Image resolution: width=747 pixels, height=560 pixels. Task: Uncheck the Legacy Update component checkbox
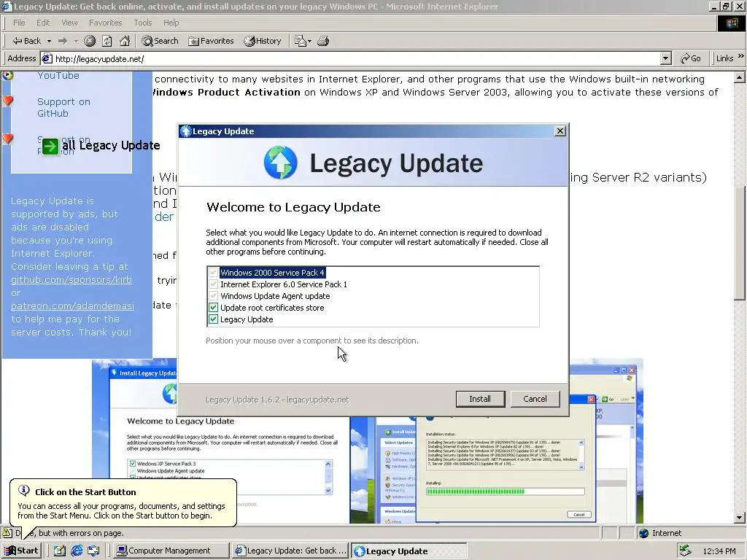(214, 319)
